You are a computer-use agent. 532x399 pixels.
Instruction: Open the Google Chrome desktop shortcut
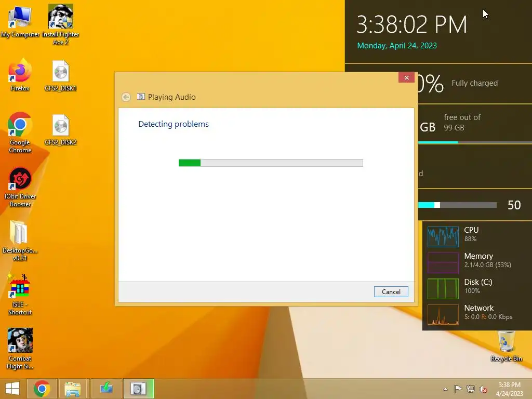[x=20, y=132]
